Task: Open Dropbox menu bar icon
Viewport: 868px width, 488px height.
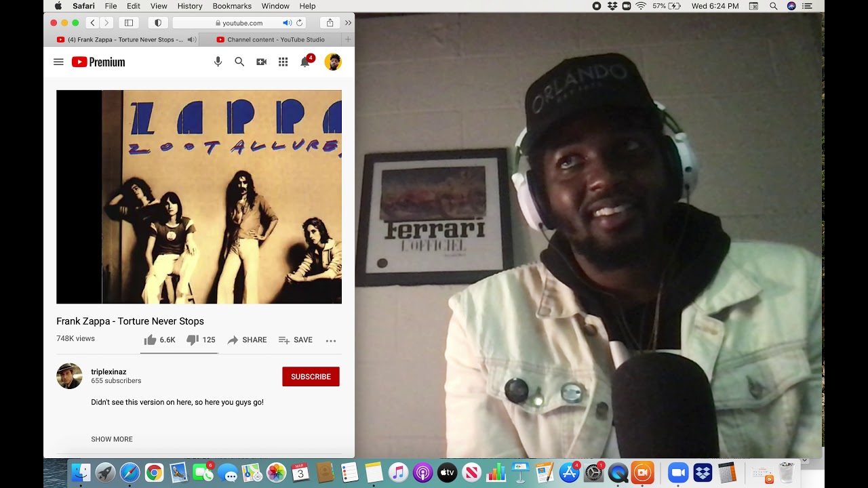Action: [612, 6]
